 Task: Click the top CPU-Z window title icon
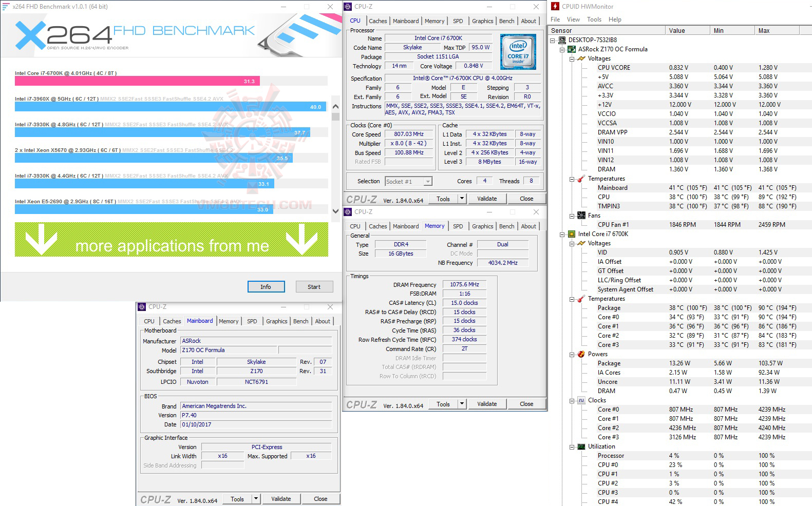pos(348,7)
